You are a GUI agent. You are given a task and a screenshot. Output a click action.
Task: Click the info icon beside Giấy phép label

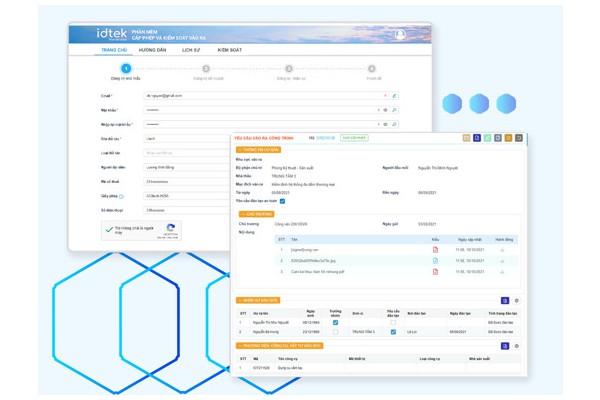[x=121, y=196]
